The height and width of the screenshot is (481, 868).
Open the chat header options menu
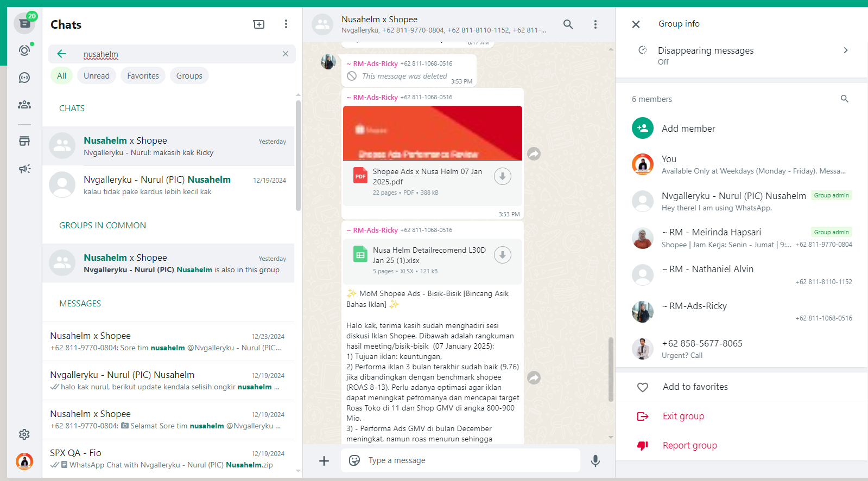click(x=595, y=24)
